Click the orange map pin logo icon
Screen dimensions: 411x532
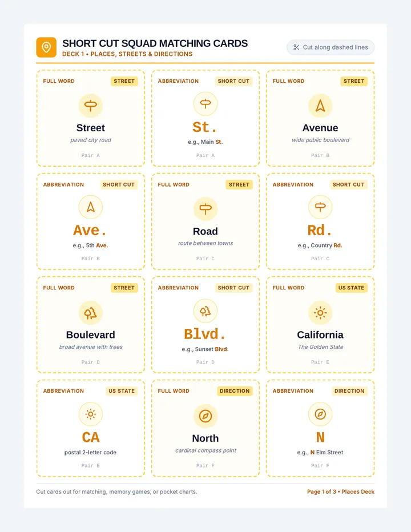tap(46, 47)
